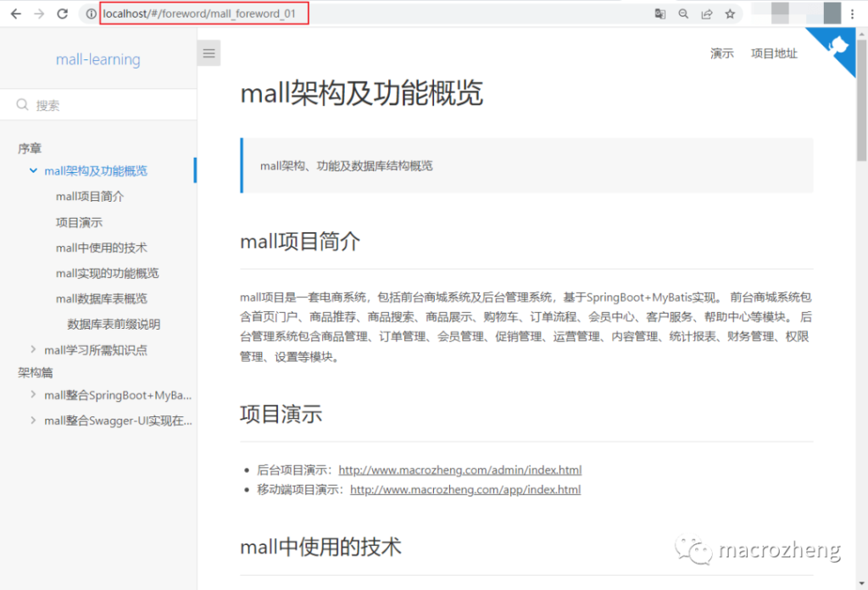Collapse the mall架构及功能概览 section chevron
This screenshot has height=590, width=868.
(x=32, y=170)
